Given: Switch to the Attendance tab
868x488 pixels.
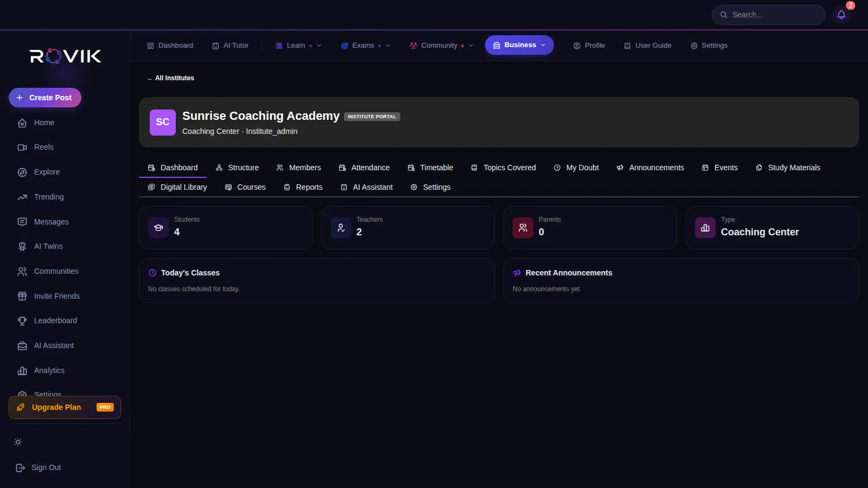Looking at the screenshot, I should (364, 168).
